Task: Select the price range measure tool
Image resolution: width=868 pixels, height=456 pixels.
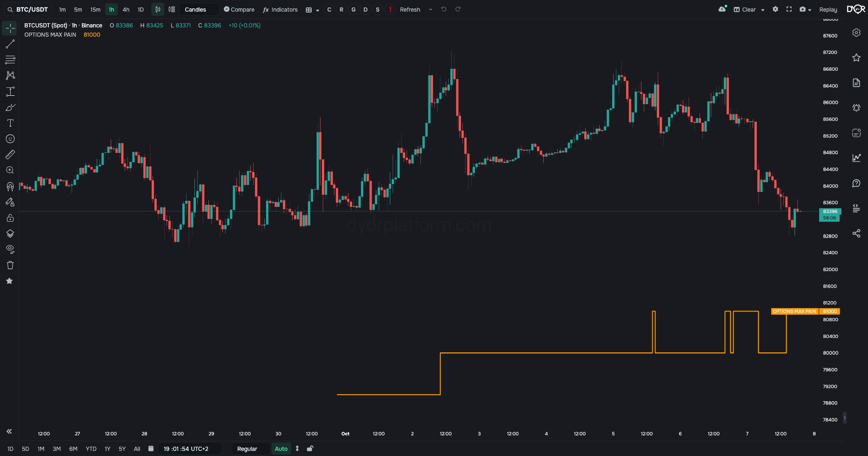Action: tap(10, 91)
